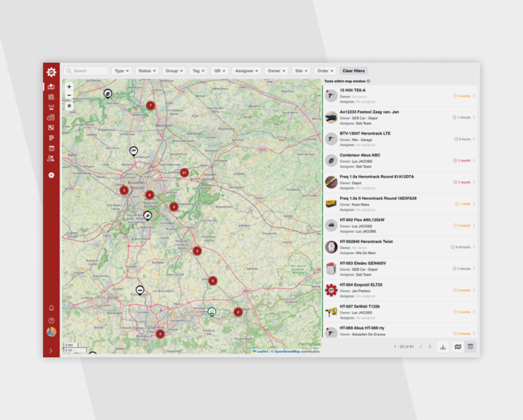Open the help question mark icon
This screenshot has height=420, width=523.
tap(51, 320)
